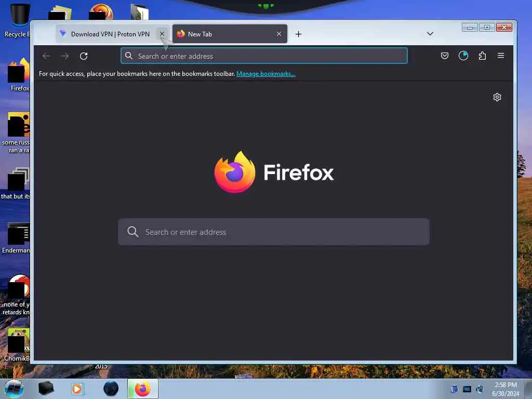532x399 pixels.
Task: Open a new tab with plus button
Action: [298, 34]
